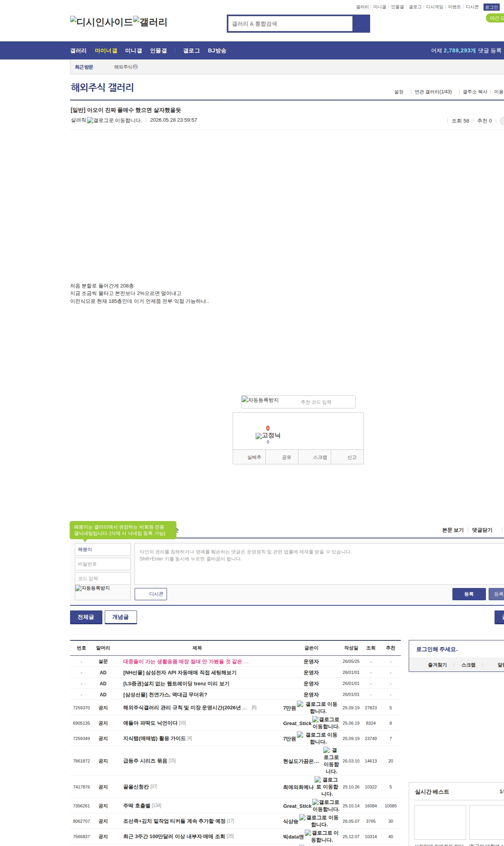
Task: Open gallog icon beside 현실도가끔은… author
Action: click(331, 761)
